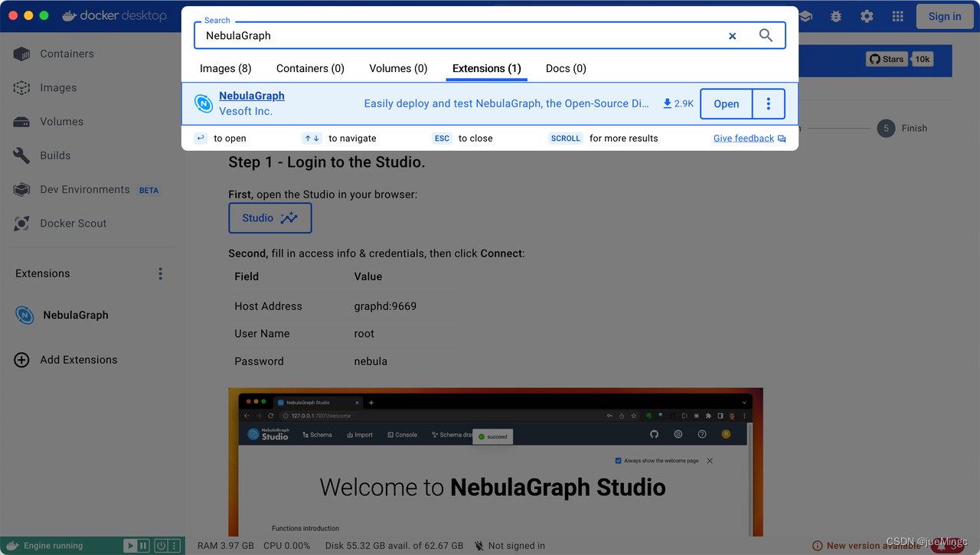Switch to the Containers (0) tab
The width and height of the screenshot is (980, 555).
pos(310,68)
